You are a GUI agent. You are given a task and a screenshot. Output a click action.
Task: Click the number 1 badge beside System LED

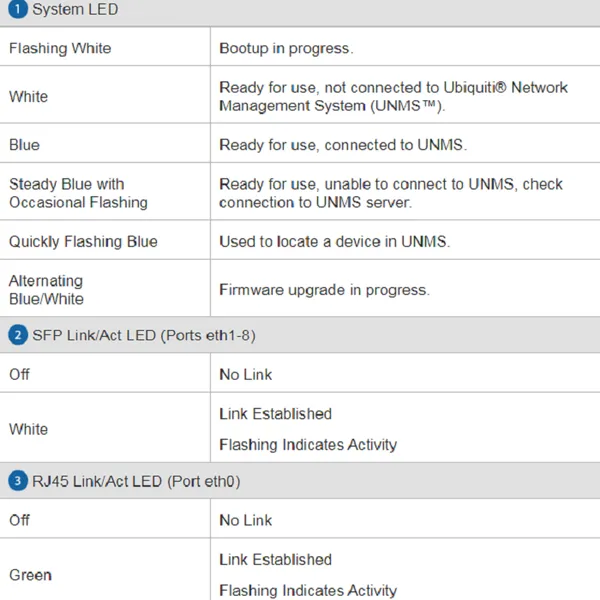click(x=18, y=9)
